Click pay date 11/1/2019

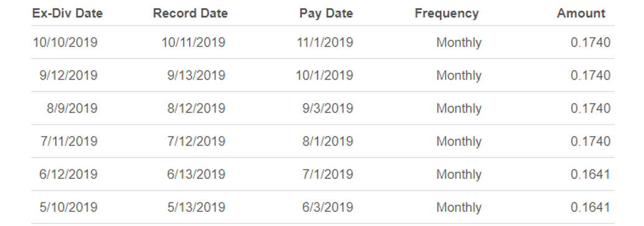tap(325, 42)
